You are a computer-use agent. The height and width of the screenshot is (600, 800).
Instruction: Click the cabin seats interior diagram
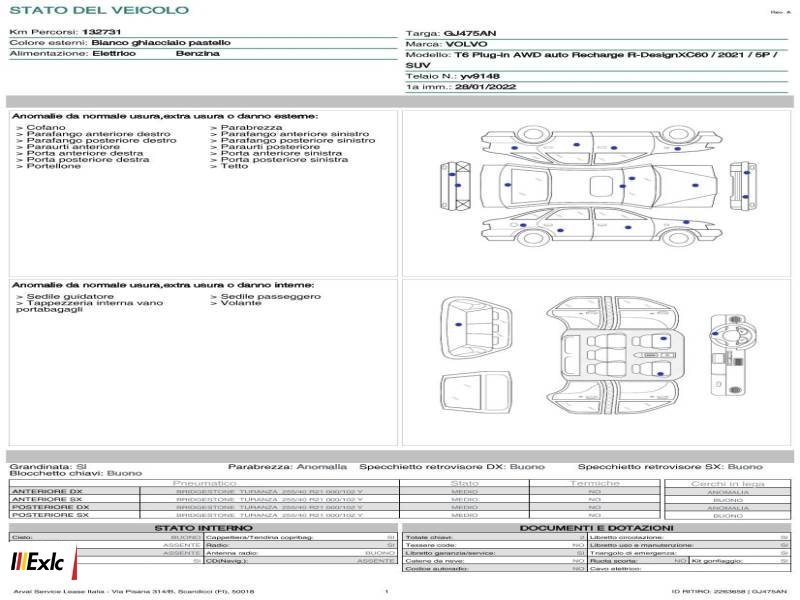pyautogui.click(x=612, y=356)
